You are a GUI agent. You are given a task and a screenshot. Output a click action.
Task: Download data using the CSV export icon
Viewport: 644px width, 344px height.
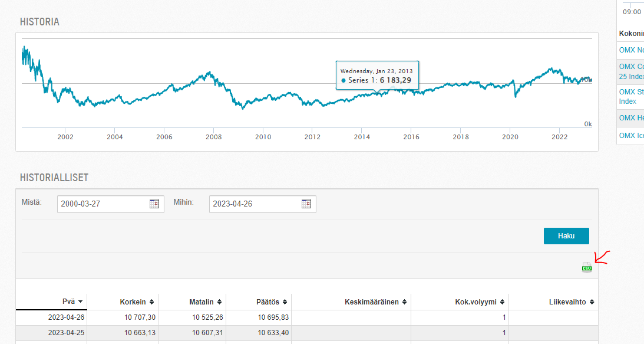(586, 267)
